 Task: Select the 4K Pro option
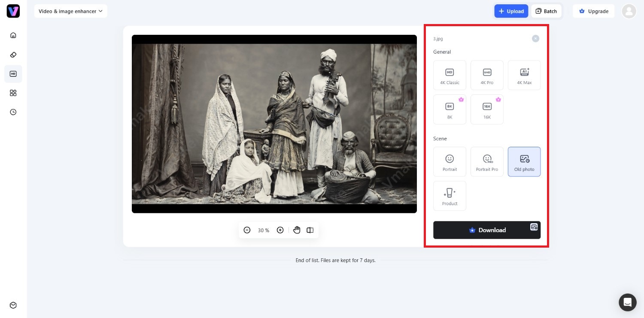(487, 75)
